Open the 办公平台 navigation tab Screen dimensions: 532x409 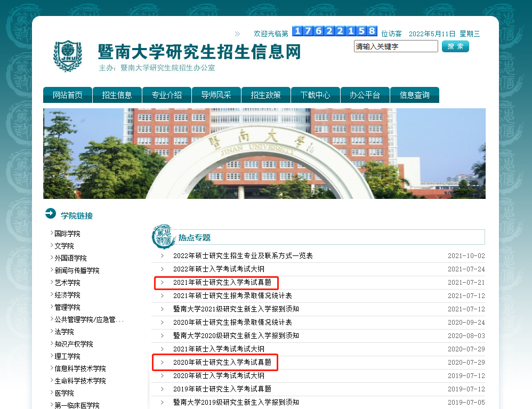365,95
